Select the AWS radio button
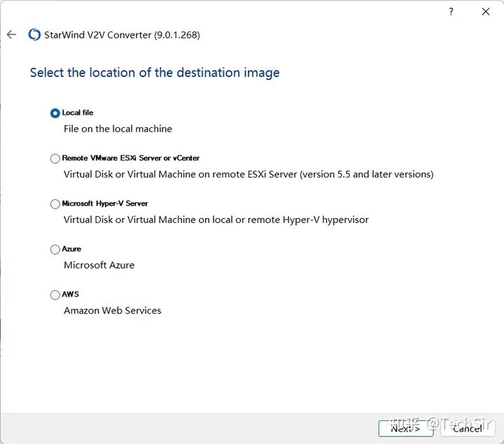This screenshot has height=444, width=504. click(55, 295)
